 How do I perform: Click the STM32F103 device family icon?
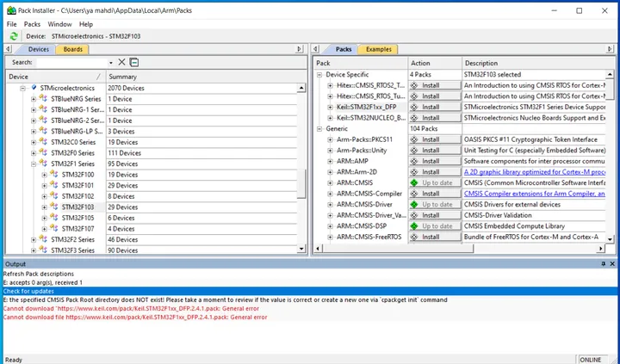point(54,207)
